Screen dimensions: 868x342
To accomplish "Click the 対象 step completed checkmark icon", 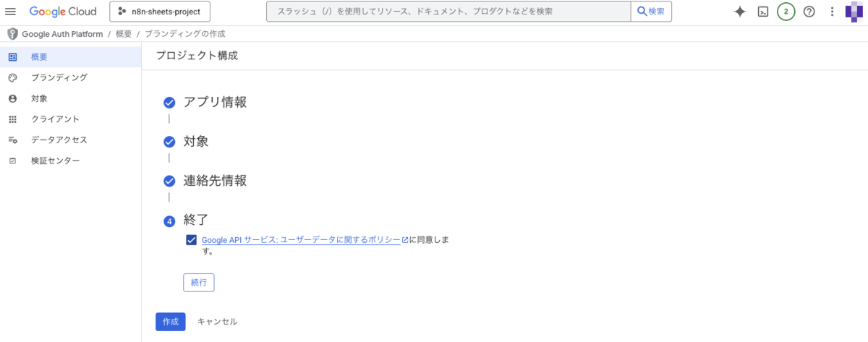I will [169, 142].
